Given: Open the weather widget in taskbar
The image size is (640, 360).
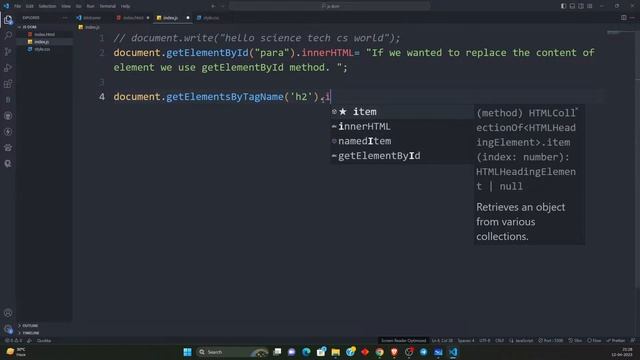Looking at the screenshot, I should coord(16,352).
